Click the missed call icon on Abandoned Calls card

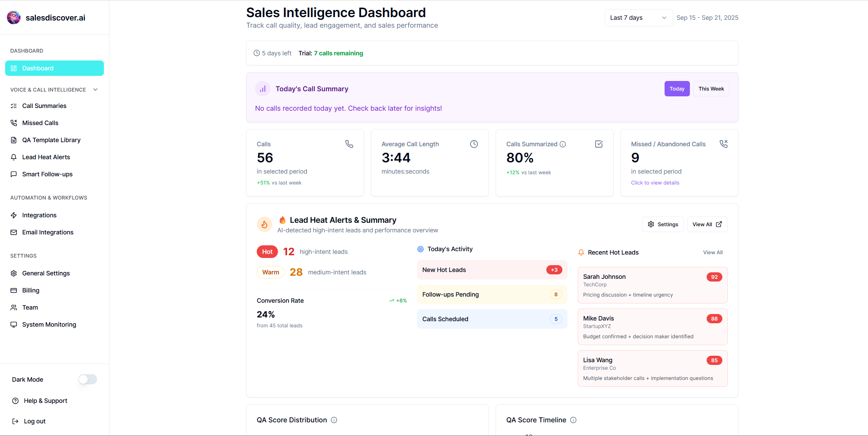723,144
